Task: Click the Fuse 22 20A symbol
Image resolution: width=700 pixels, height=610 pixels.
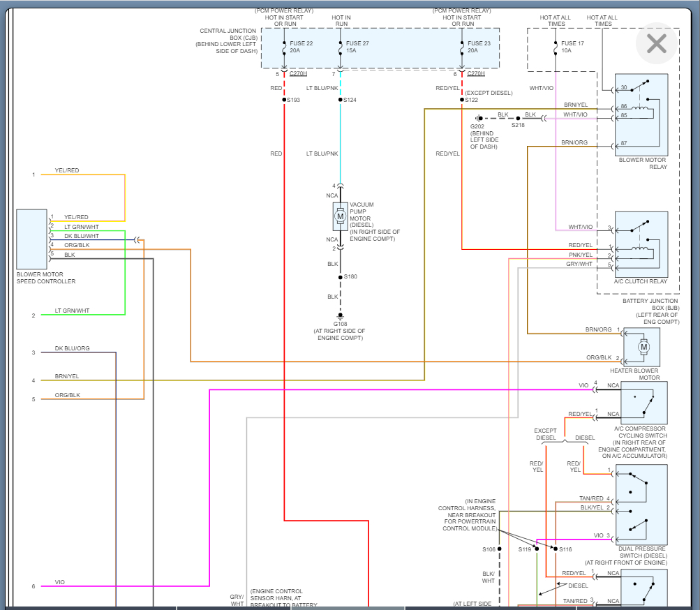Action: pyautogui.click(x=285, y=48)
